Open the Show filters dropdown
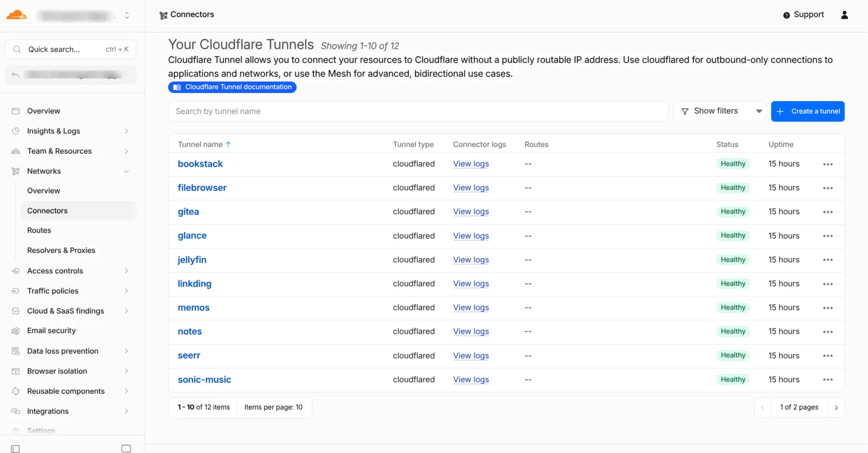This screenshot has width=868, height=453. pos(720,111)
